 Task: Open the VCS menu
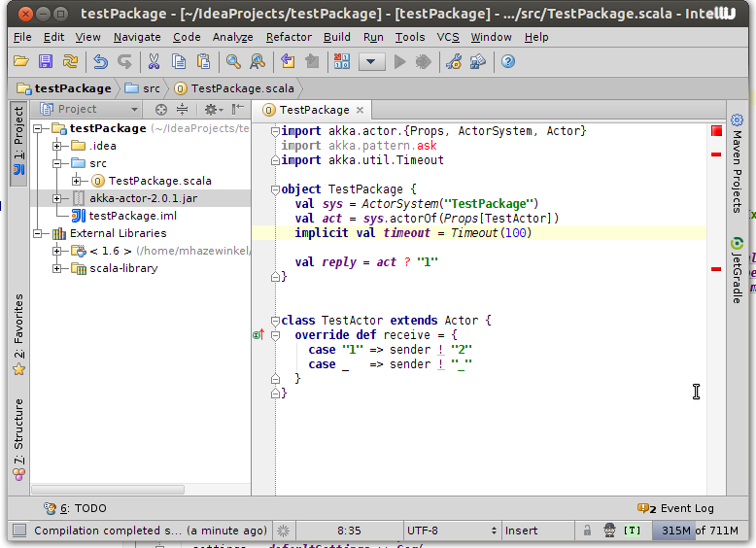click(x=448, y=37)
